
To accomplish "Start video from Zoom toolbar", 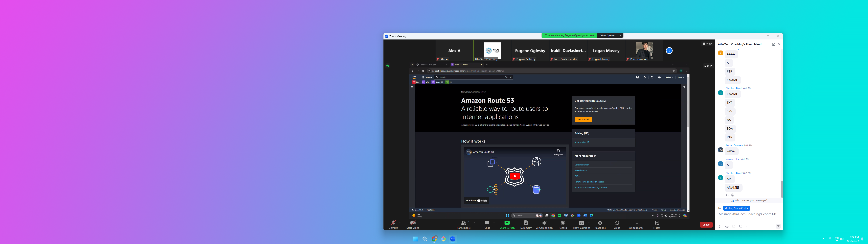I will (x=413, y=223).
